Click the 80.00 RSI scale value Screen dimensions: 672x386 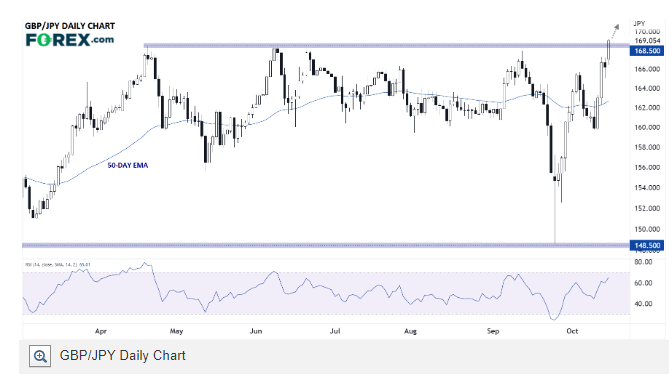tap(643, 262)
